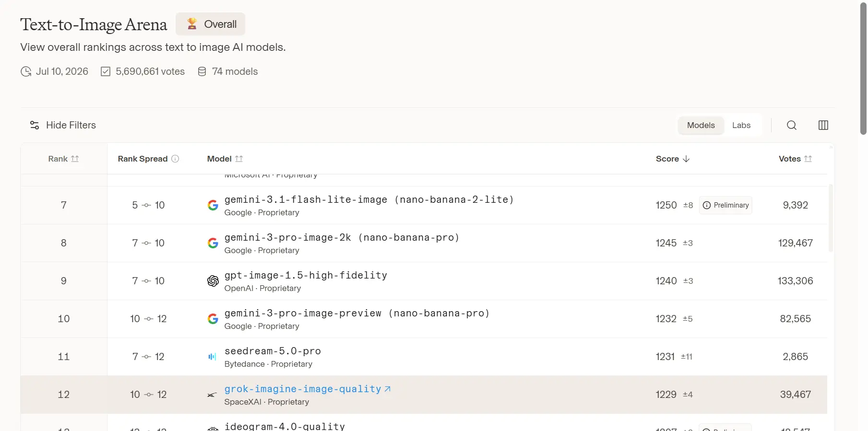
Task: Click the votes value 129,467
Action: [795, 243]
